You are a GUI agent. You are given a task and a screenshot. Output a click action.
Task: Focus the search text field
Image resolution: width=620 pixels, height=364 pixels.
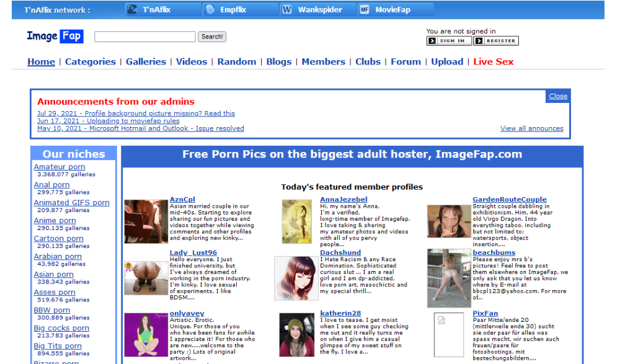[144, 37]
